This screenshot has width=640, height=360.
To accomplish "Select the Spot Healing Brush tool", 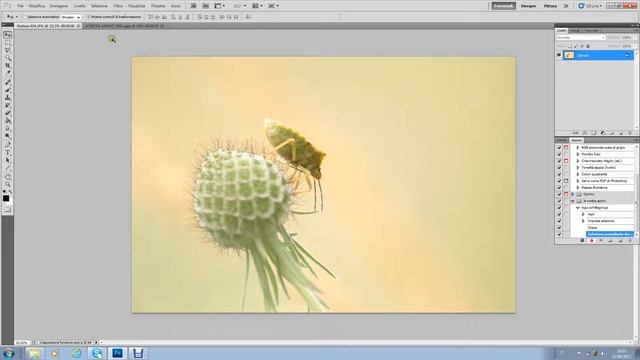I will click(x=7, y=82).
